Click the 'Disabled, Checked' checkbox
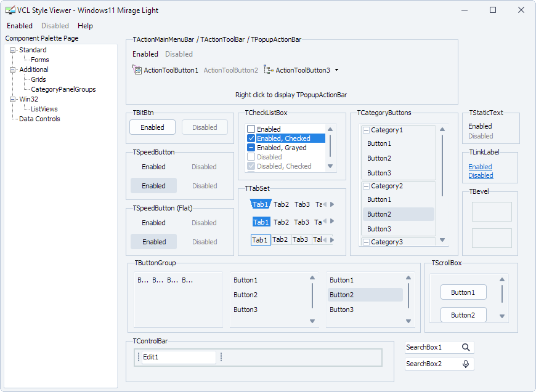The image size is (536, 392). click(251, 166)
